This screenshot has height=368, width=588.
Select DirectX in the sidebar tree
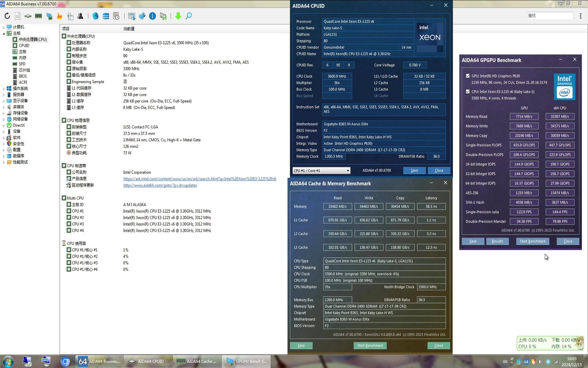point(19,125)
